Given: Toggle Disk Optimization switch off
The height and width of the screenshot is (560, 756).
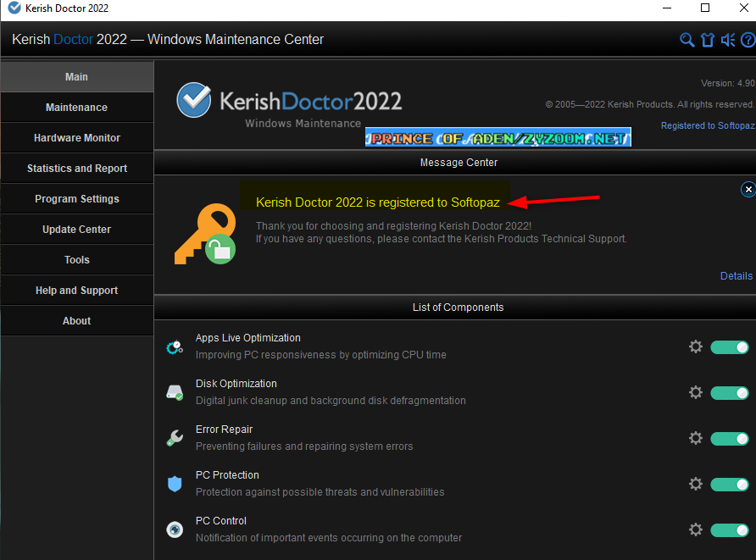Looking at the screenshot, I should (x=730, y=393).
